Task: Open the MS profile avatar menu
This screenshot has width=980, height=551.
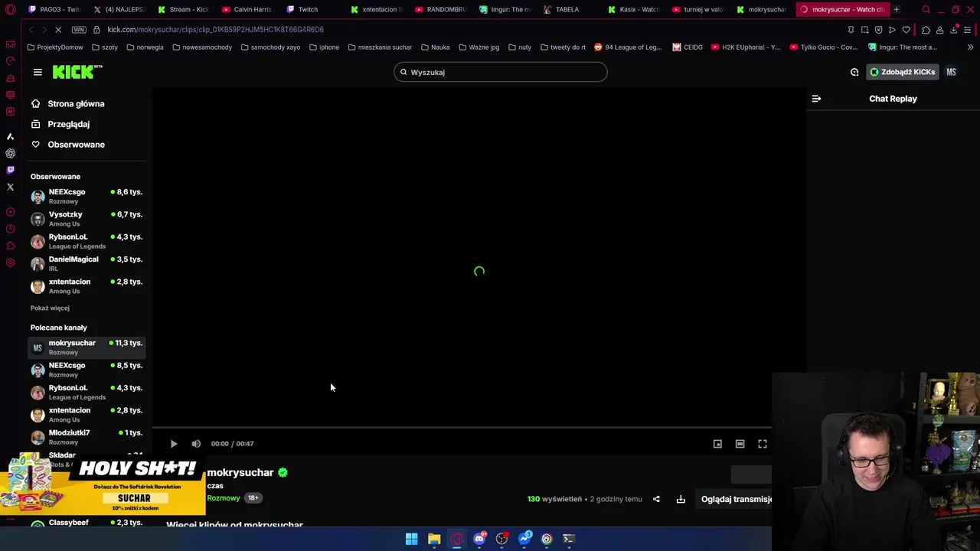Action: (x=951, y=72)
